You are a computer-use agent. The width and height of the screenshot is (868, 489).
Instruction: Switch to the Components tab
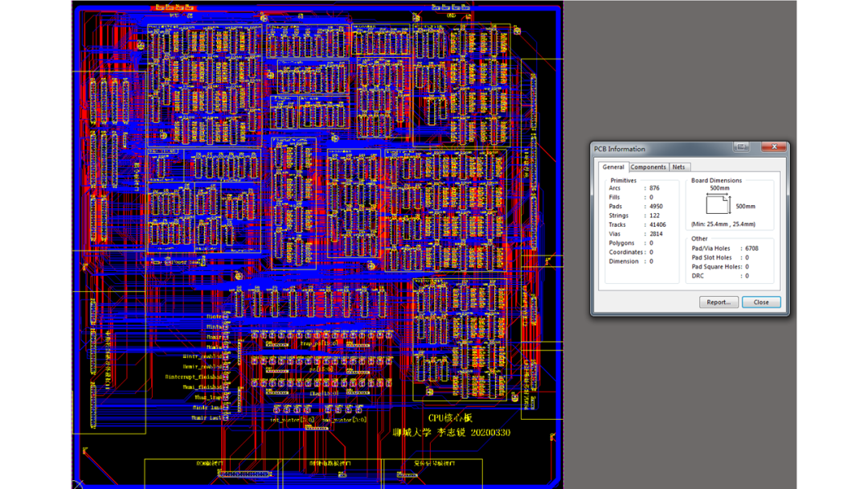[x=649, y=166]
